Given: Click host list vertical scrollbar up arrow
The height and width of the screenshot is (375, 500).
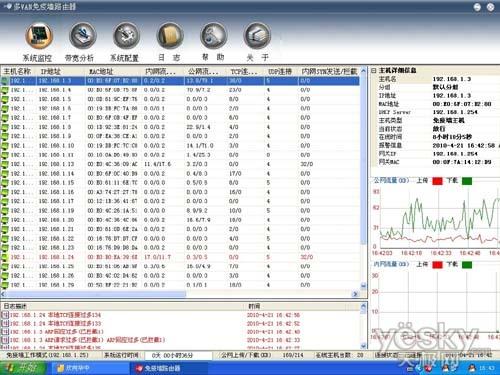Looking at the screenshot, I should point(363,71).
